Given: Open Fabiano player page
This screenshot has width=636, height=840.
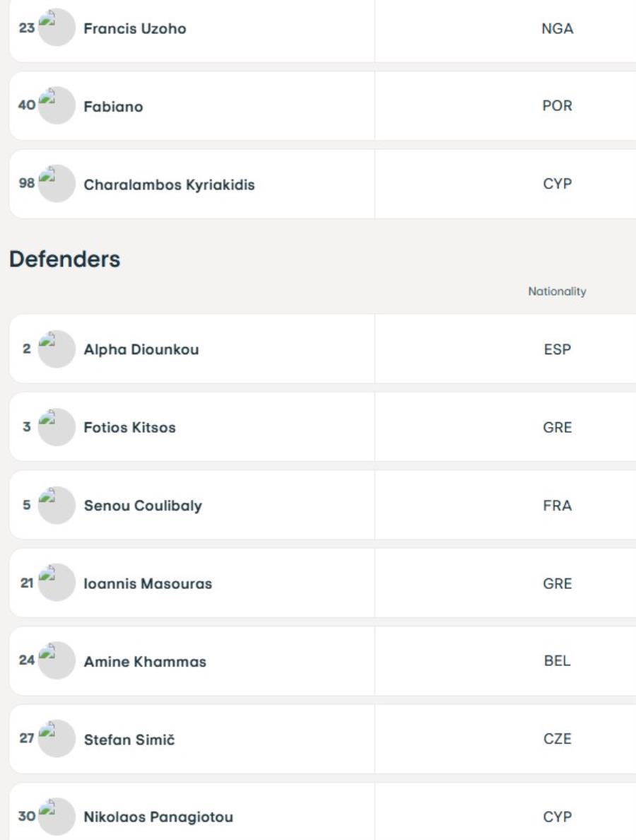Looking at the screenshot, I should pyautogui.click(x=114, y=107).
